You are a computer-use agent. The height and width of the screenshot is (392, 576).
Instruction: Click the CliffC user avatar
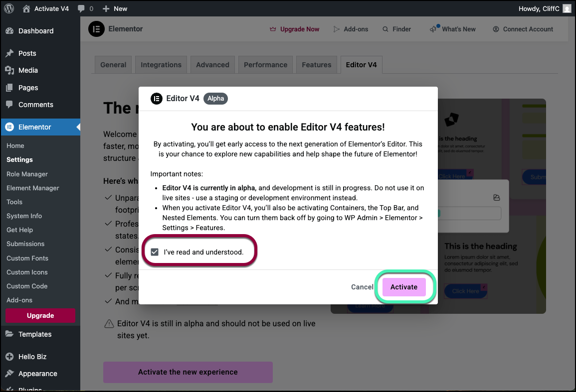pyautogui.click(x=567, y=8)
